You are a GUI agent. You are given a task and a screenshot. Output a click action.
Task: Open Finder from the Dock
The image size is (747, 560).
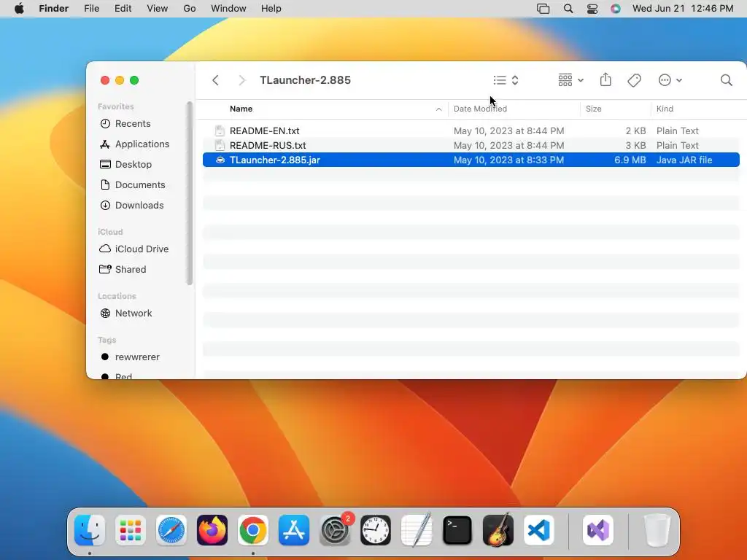(x=90, y=530)
